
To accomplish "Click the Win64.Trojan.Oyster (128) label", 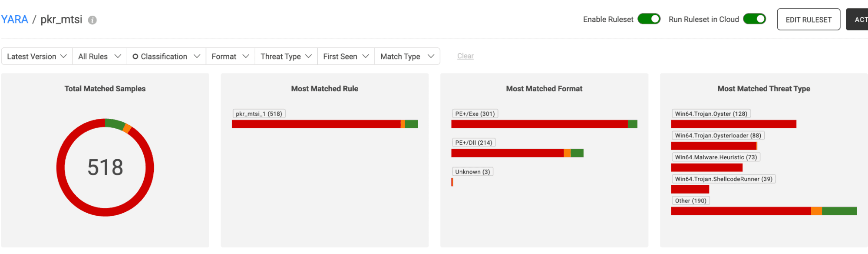I will pos(711,114).
